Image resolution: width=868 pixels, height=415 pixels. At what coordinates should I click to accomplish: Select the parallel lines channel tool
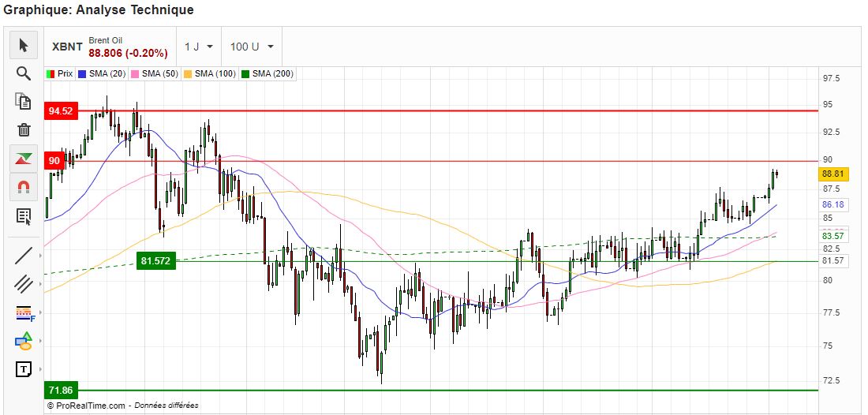click(24, 283)
